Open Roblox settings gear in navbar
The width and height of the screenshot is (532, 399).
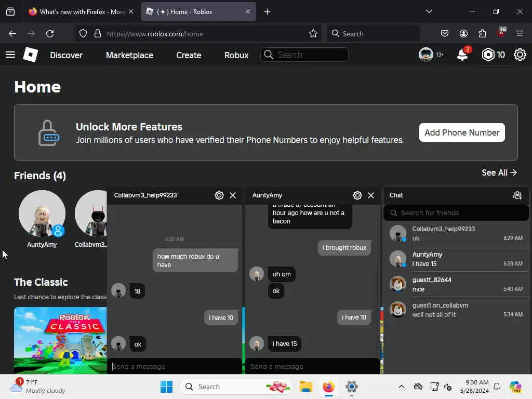click(520, 55)
